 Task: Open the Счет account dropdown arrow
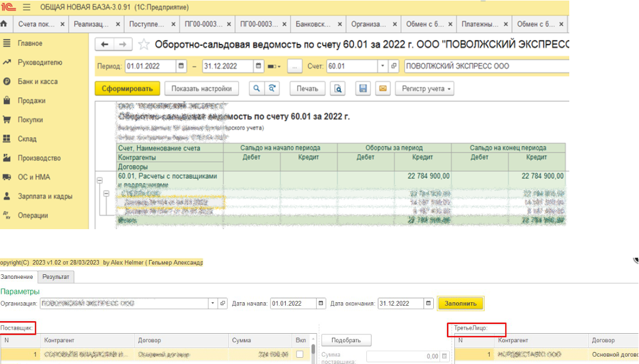tap(382, 66)
